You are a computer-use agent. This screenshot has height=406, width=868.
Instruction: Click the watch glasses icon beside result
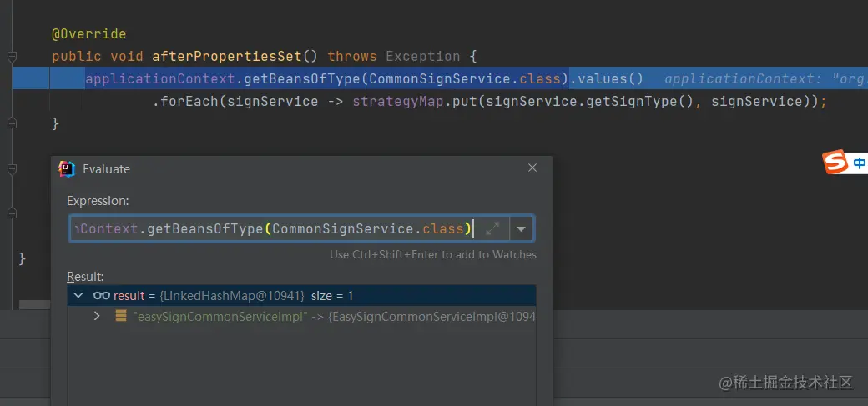[101, 296]
